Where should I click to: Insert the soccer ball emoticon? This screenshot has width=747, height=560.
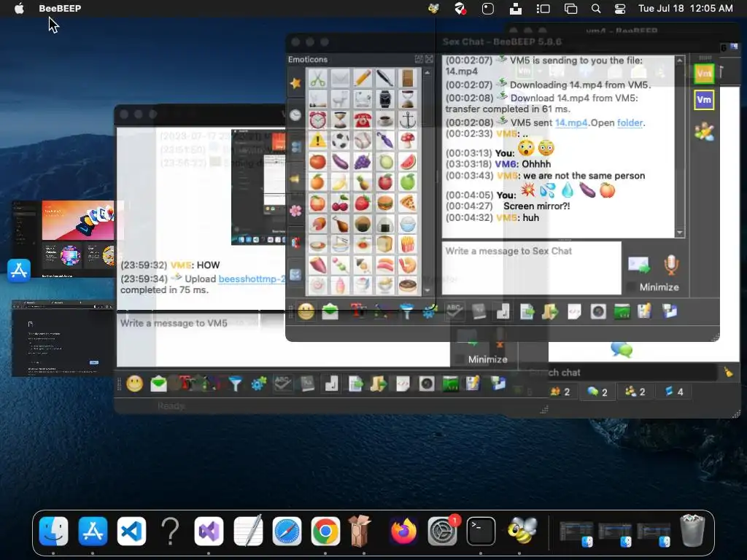point(340,141)
